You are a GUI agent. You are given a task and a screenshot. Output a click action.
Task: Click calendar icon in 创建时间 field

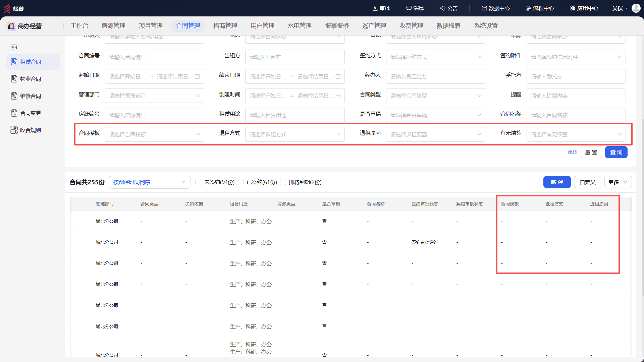338,96
